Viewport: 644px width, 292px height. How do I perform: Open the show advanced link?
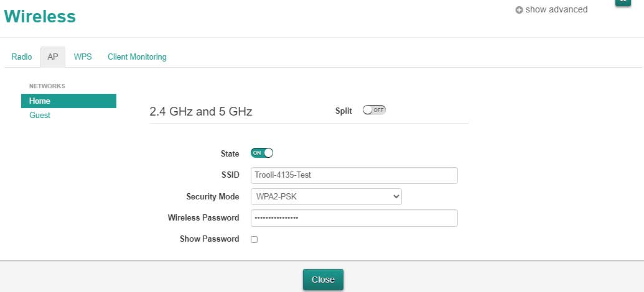click(x=556, y=9)
